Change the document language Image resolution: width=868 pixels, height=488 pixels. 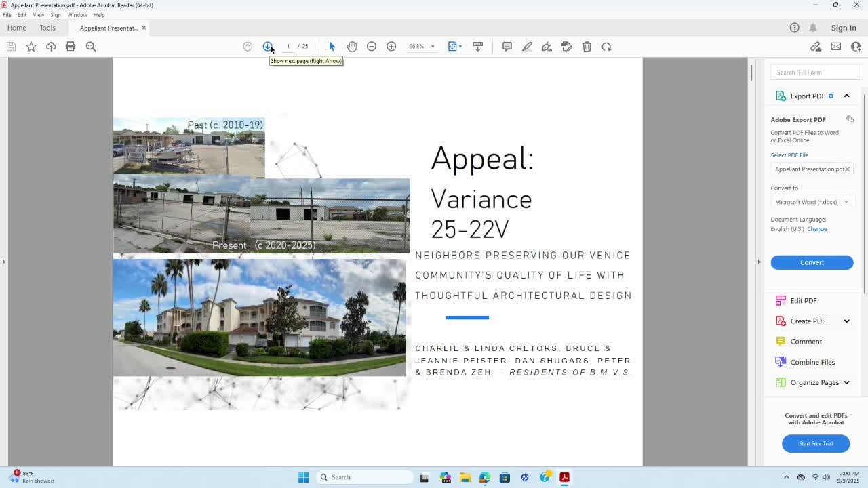click(816, 229)
